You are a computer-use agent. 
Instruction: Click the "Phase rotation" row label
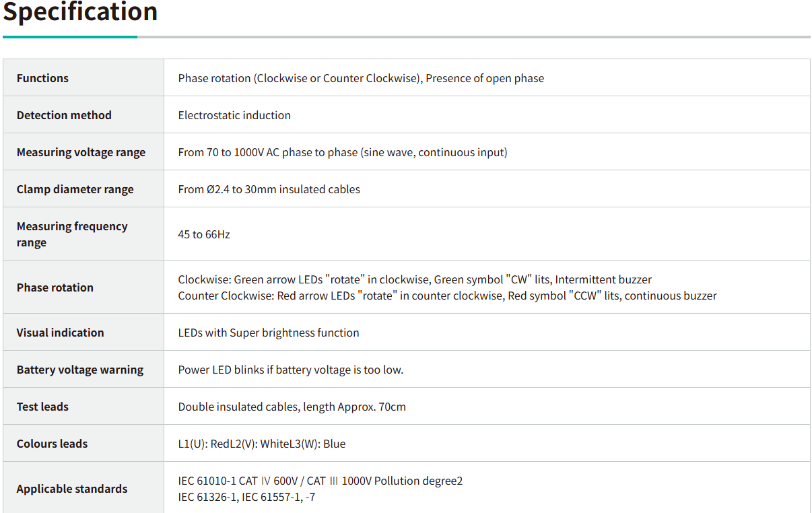click(55, 287)
